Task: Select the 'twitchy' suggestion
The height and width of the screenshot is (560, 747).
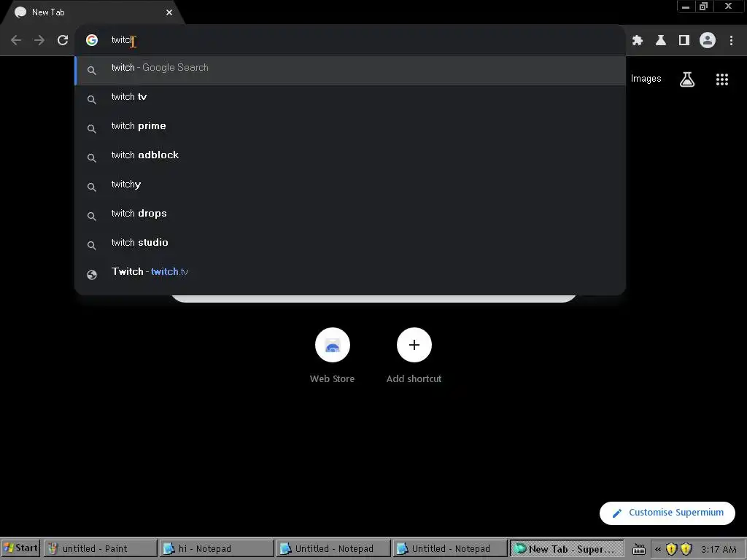Action: 350,187
